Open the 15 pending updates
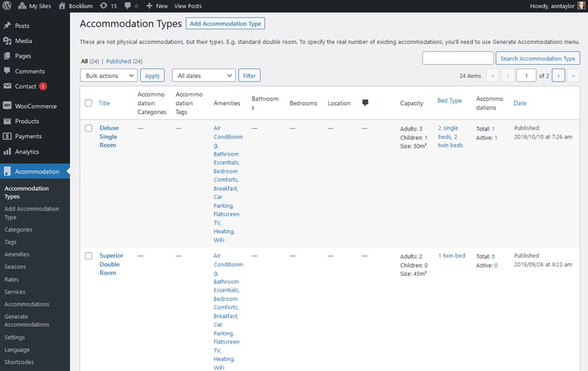588x371 pixels. coord(108,6)
